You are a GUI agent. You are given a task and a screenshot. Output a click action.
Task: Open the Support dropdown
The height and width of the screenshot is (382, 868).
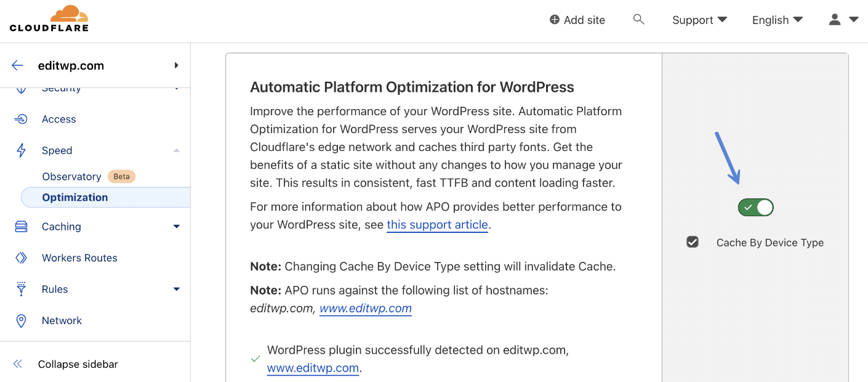(x=698, y=20)
